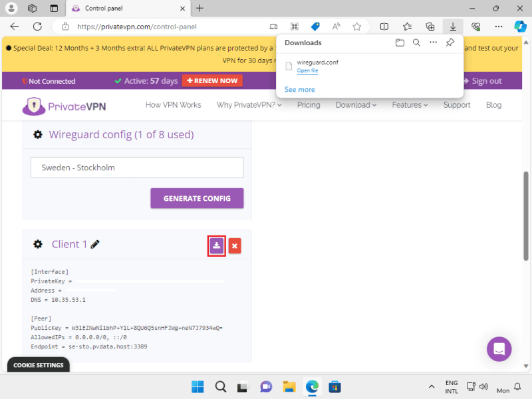Pin the Downloads panel
532x399 pixels.
[x=450, y=43]
